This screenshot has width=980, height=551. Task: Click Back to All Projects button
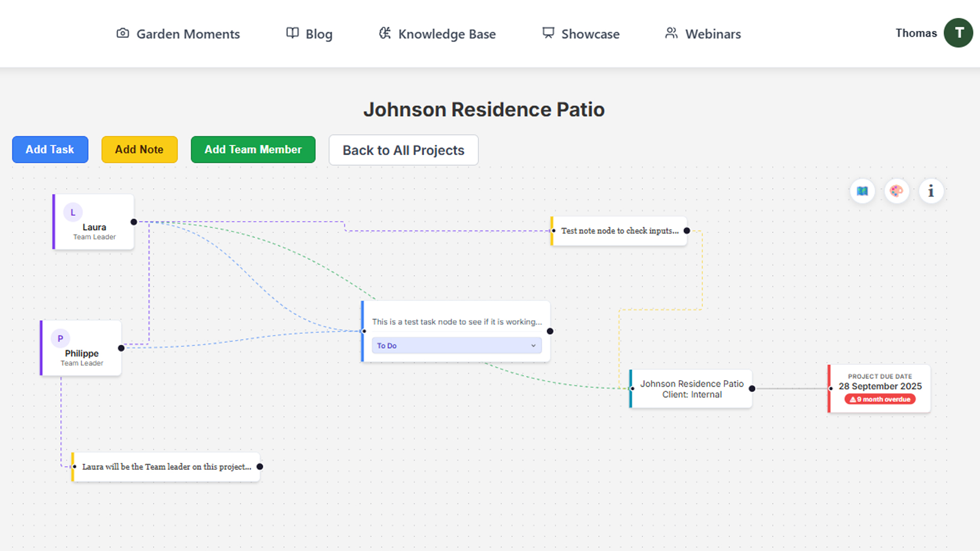click(x=403, y=150)
